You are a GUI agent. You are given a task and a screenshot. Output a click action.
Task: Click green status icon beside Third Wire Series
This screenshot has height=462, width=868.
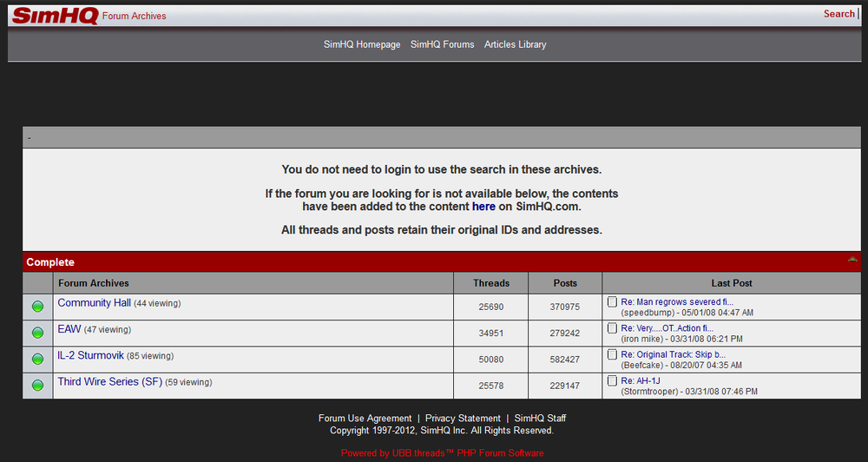[x=37, y=385]
